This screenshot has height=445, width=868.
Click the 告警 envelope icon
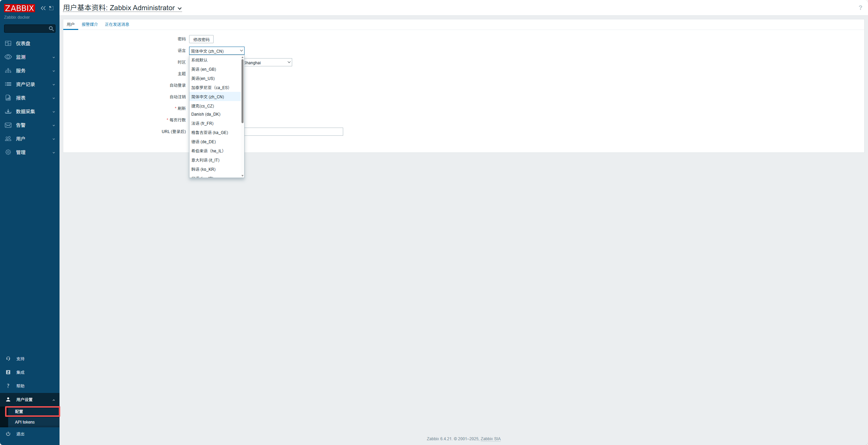click(8, 125)
